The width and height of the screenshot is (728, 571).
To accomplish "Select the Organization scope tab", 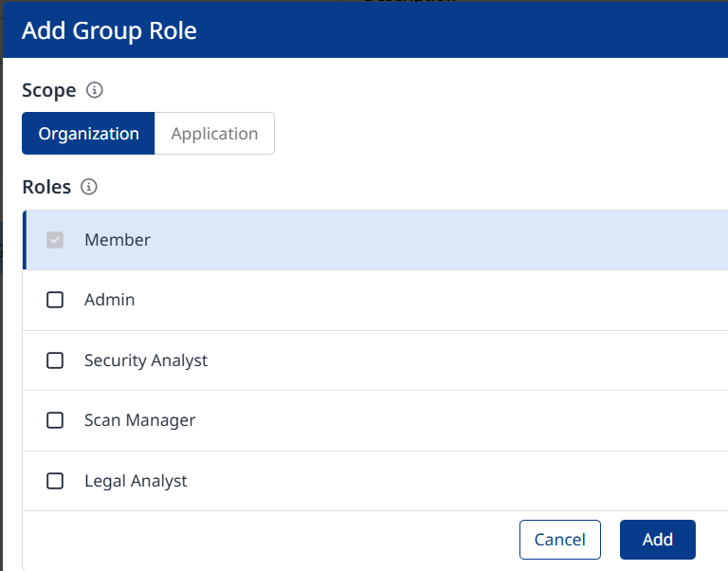I will [88, 134].
